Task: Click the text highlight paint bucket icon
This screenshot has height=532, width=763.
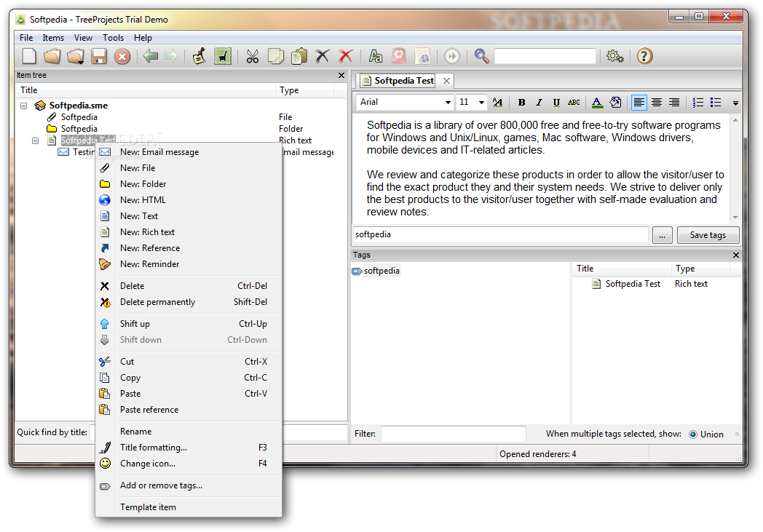Action: coord(615,102)
